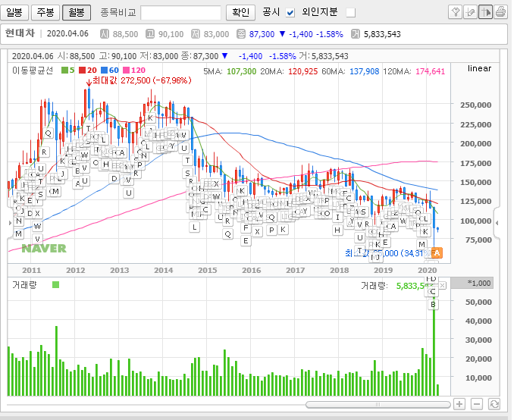The height and width of the screenshot is (420, 517).
Task: Enable the 외인지분 foreign ownership checkbox
Action: click(x=350, y=13)
